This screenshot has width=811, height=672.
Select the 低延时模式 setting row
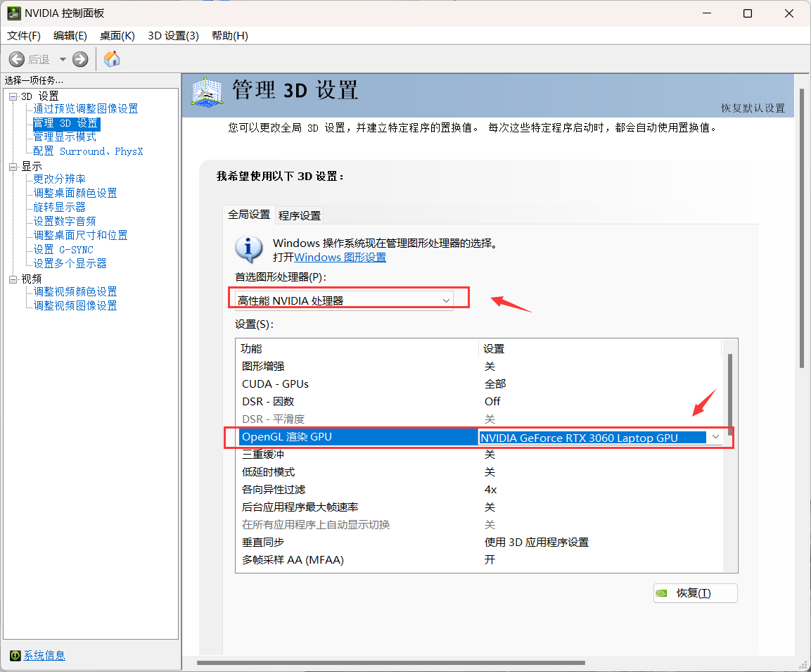coord(481,472)
